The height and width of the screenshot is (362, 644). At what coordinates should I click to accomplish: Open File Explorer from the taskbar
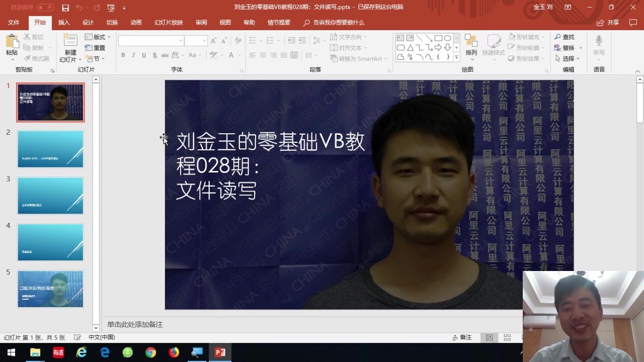pos(35,352)
